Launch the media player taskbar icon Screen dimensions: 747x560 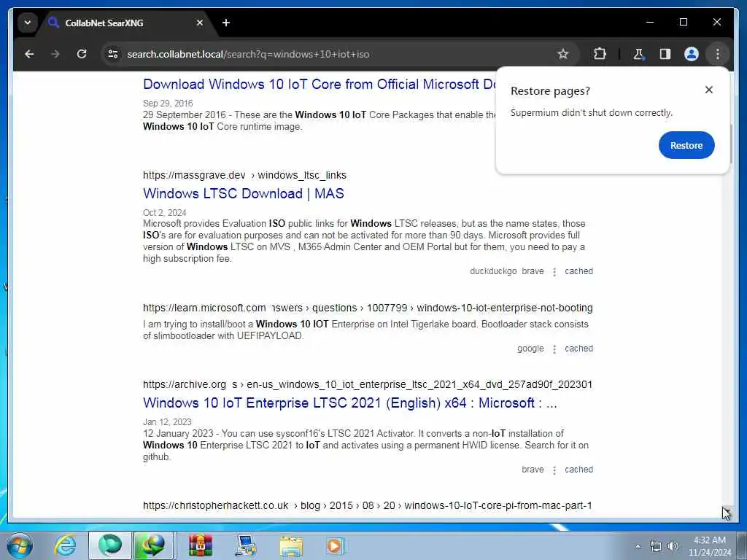[x=335, y=545]
